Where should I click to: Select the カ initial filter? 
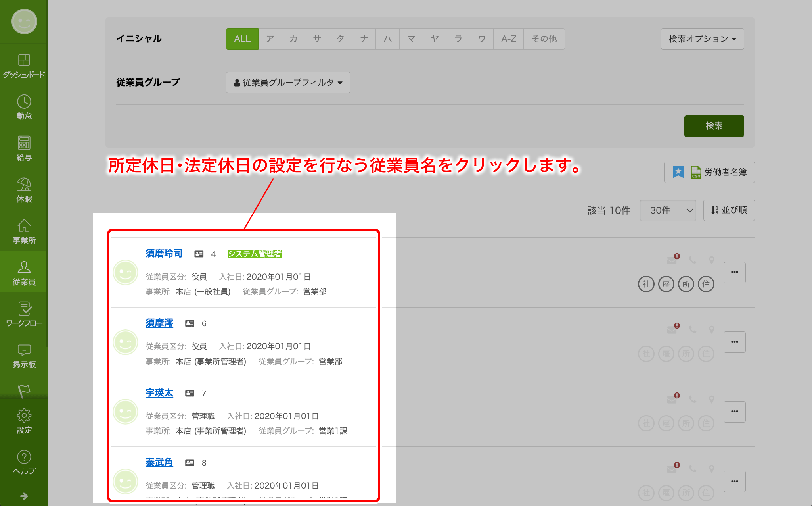tap(293, 39)
